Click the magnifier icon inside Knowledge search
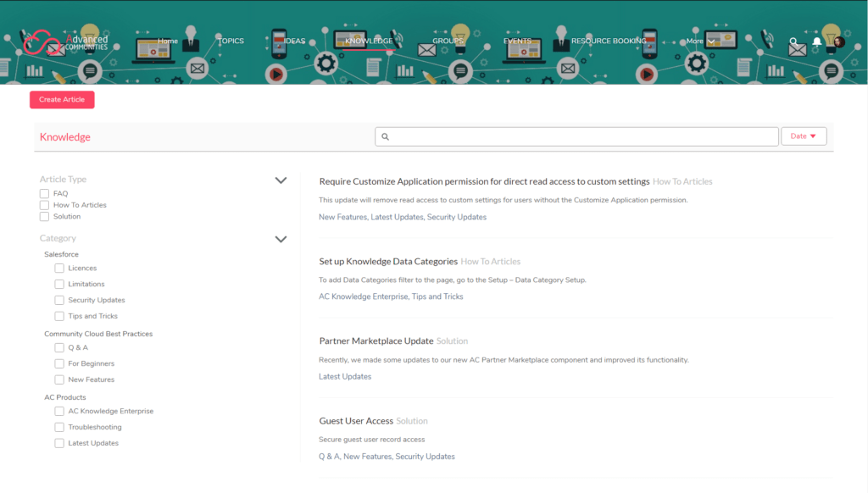The image size is (868, 493). [x=386, y=136]
